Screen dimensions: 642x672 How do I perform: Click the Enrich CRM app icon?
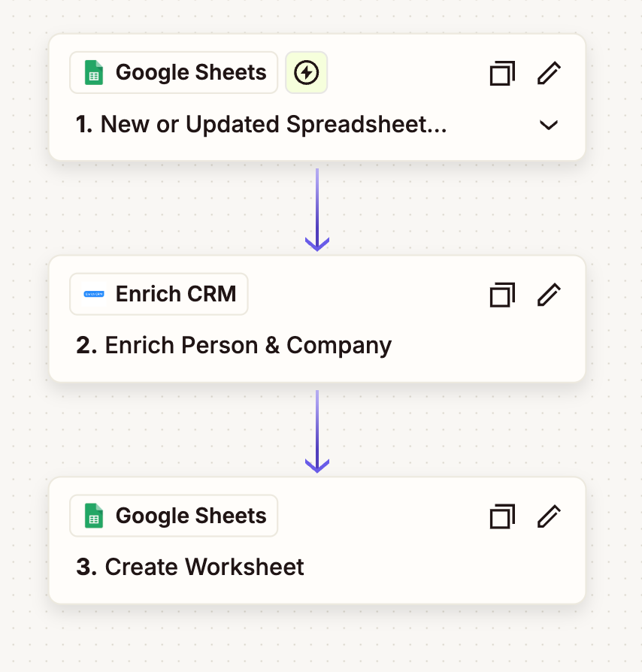[93, 294]
